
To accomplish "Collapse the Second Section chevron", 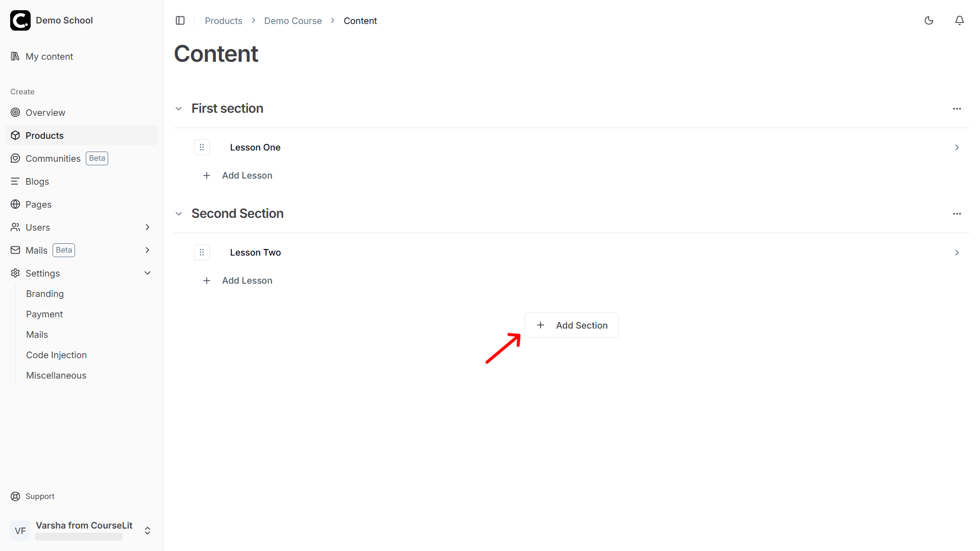I will pos(179,214).
